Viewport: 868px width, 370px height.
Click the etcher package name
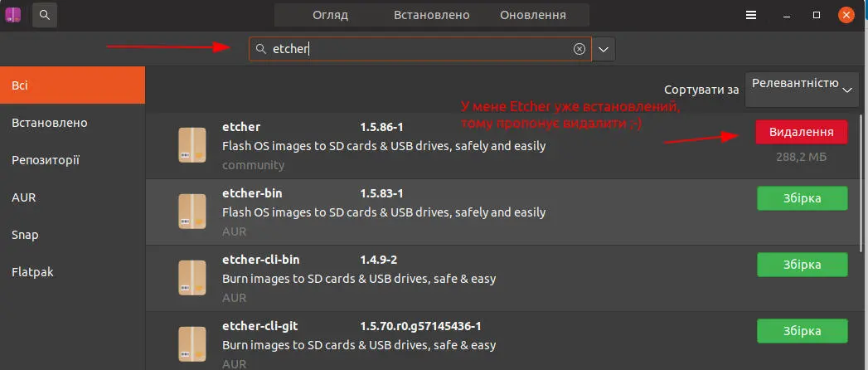(241, 127)
